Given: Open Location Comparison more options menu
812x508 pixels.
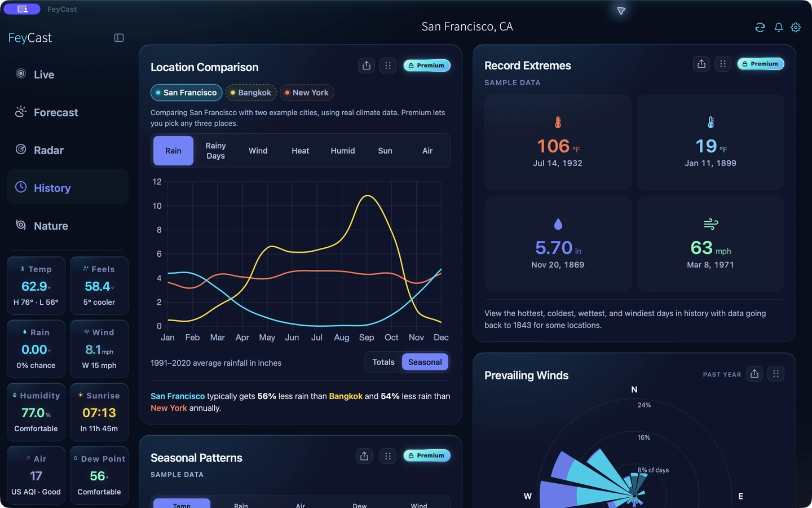Looking at the screenshot, I should point(388,65).
